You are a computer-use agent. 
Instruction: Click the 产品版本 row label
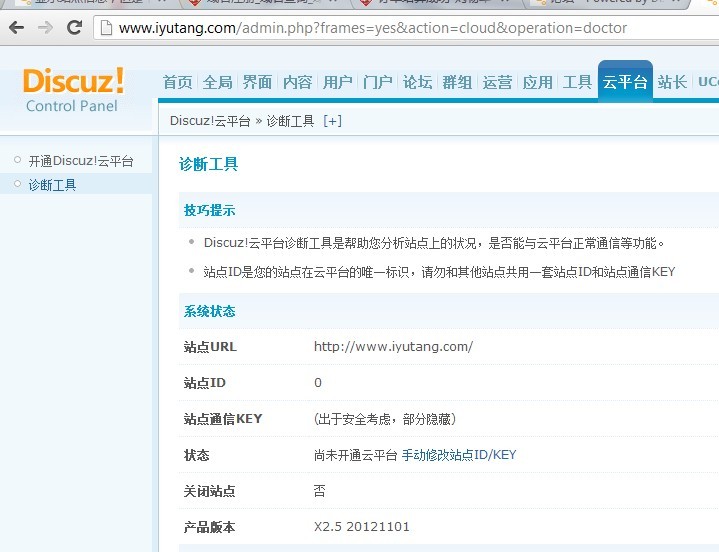[x=210, y=527]
